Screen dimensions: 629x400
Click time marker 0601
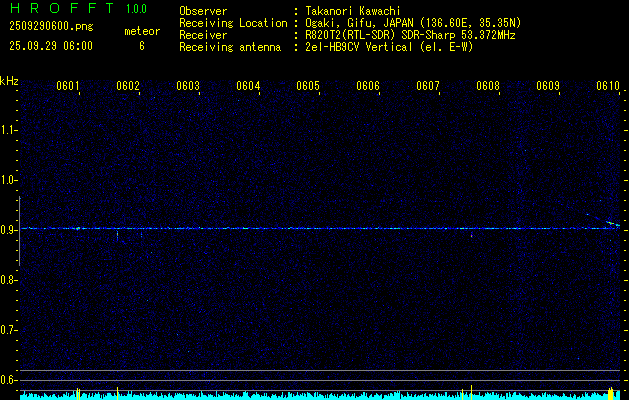[67, 86]
